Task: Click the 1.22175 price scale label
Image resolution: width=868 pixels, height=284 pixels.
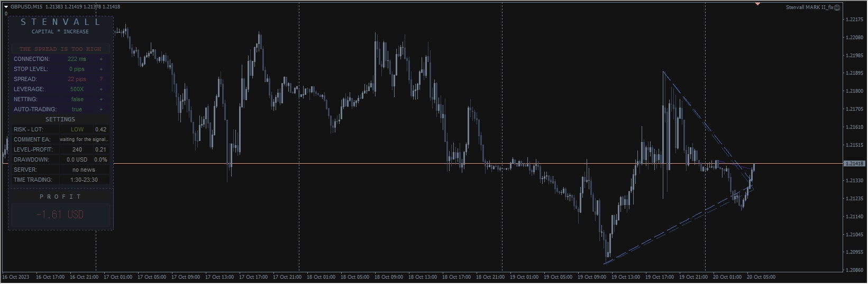Action: (x=855, y=20)
